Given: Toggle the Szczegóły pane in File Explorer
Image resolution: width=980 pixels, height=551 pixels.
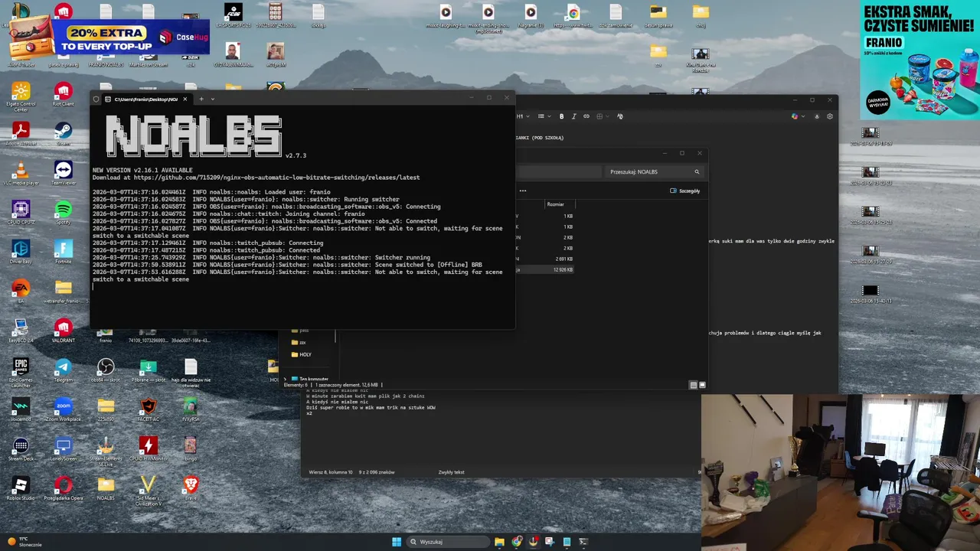Looking at the screenshot, I should 685,191.
